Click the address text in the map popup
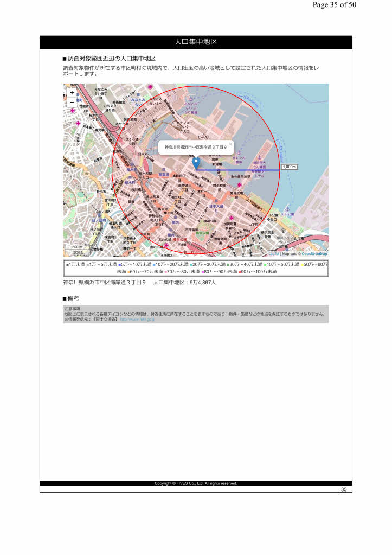 [x=195, y=147]
